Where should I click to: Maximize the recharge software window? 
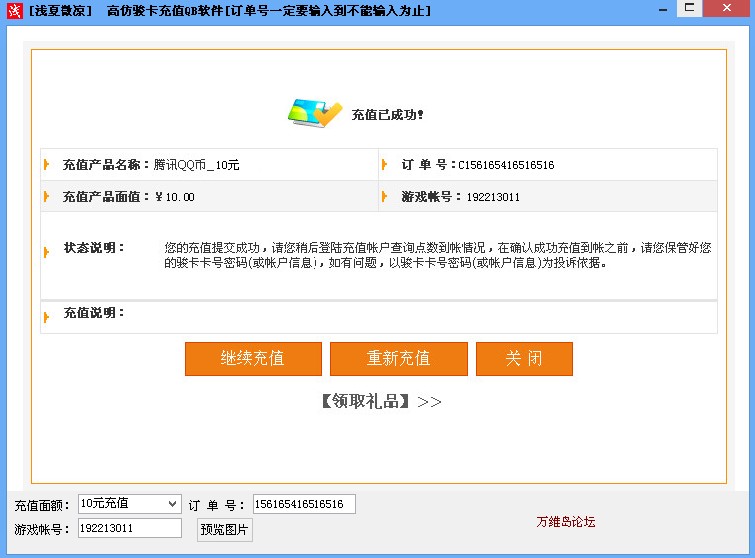pos(690,8)
